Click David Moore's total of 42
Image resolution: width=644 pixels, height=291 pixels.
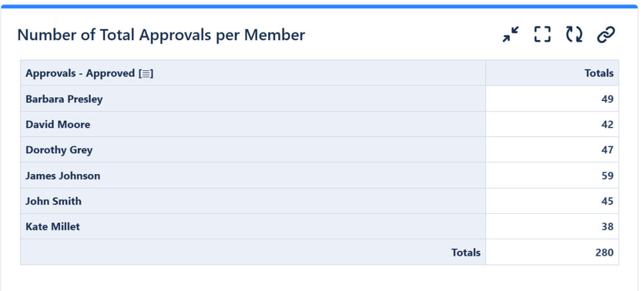click(607, 124)
